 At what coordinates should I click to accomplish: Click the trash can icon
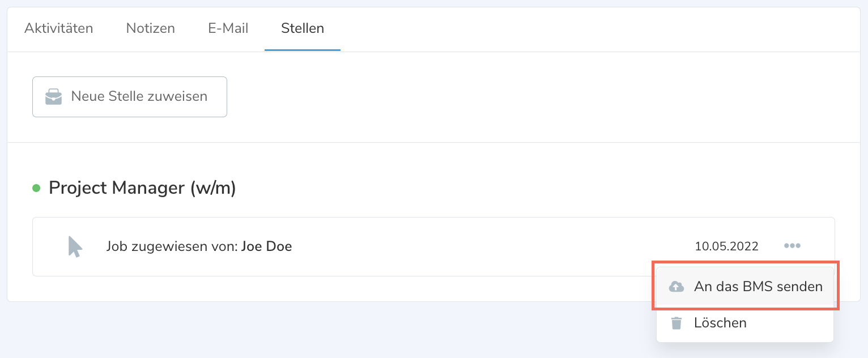(676, 323)
